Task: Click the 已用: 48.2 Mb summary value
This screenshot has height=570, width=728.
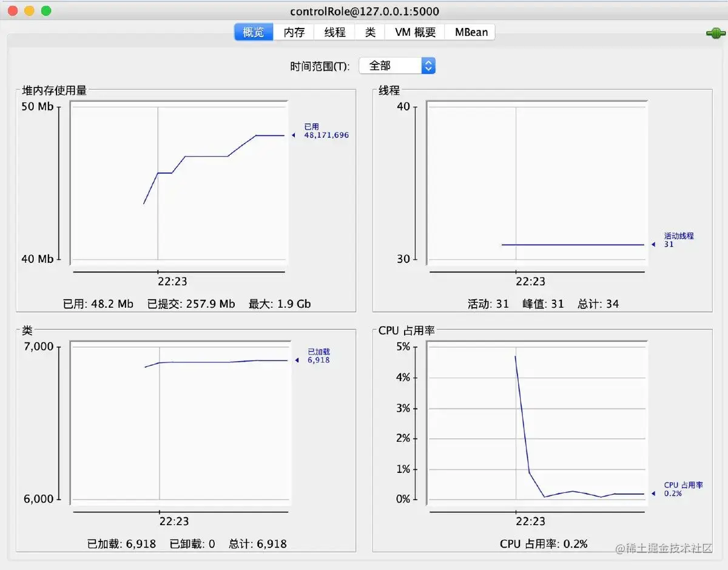Action: 98,304
